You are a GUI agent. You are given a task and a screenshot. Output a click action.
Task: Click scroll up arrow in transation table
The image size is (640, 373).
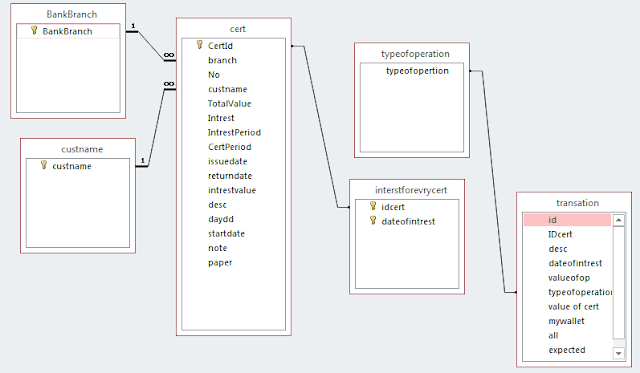tap(619, 220)
